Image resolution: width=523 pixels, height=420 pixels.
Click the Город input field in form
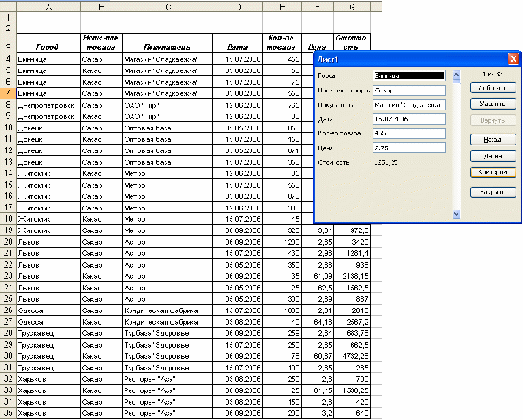(410, 76)
